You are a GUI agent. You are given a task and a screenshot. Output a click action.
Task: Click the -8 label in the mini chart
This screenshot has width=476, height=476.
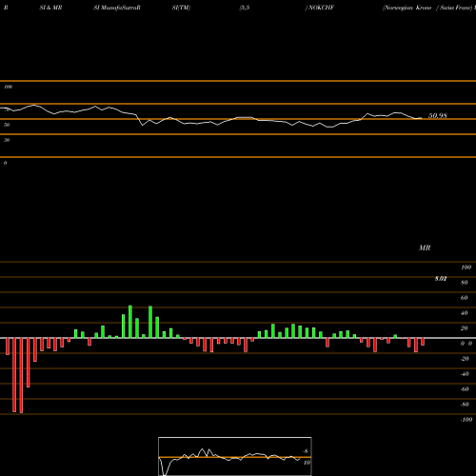click(x=306, y=451)
